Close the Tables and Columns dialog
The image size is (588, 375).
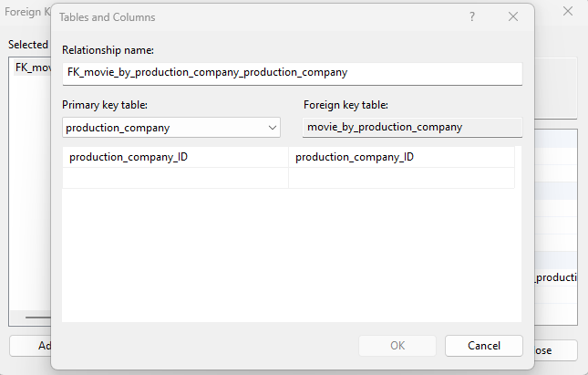point(513,16)
